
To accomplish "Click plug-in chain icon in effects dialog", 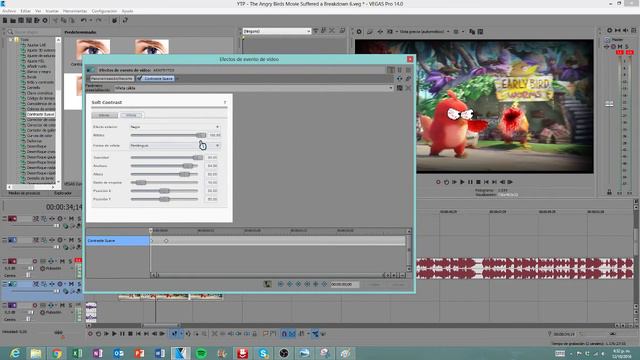I will (x=400, y=78).
